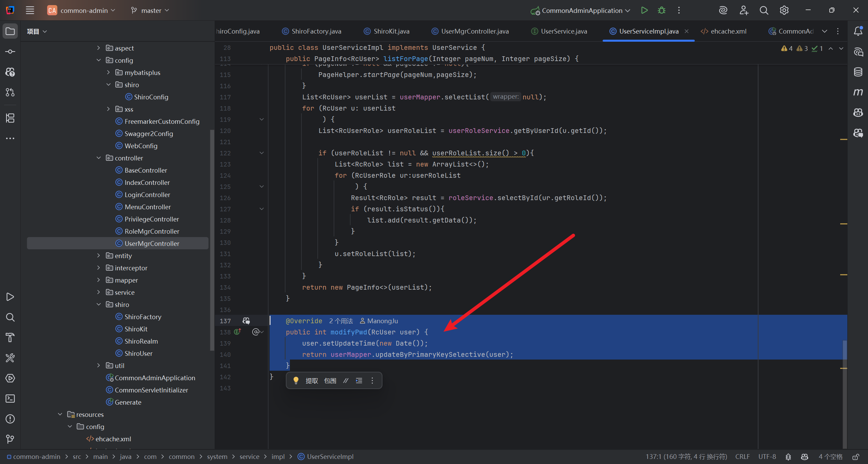
Task: Switch to UserMgrController.java tab
Action: click(470, 31)
